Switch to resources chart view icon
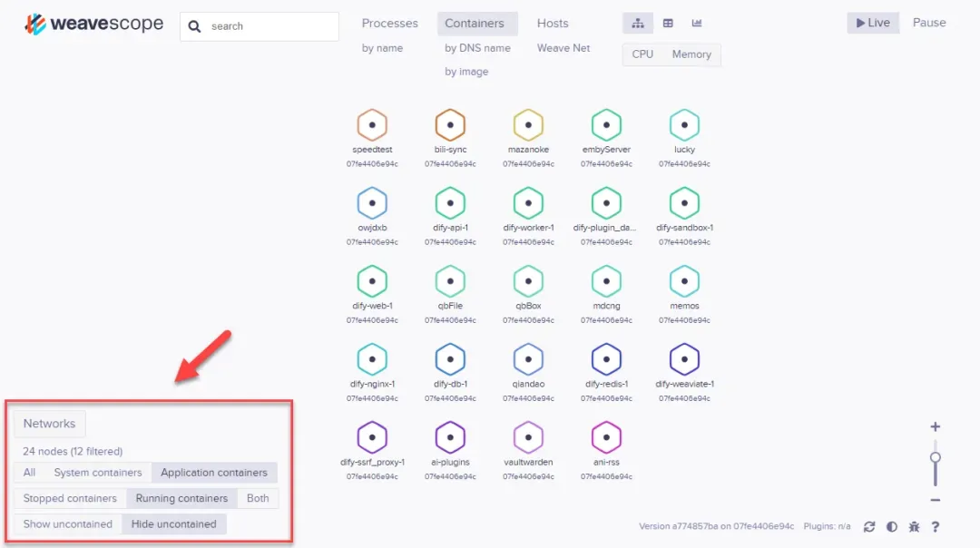The height and width of the screenshot is (548, 980). point(697,23)
